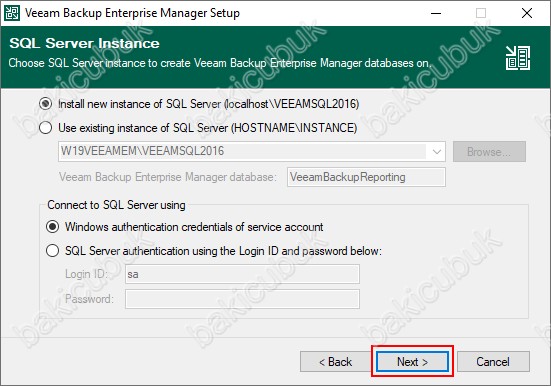The width and height of the screenshot is (551, 386).
Task: Minimize the Veeam setup window
Action: pos(436,13)
